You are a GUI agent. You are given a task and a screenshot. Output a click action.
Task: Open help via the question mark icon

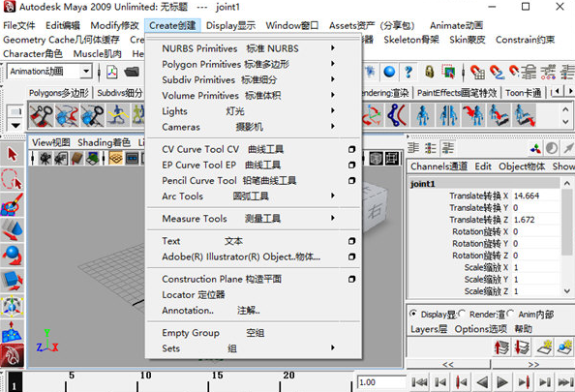click(409, 72)
